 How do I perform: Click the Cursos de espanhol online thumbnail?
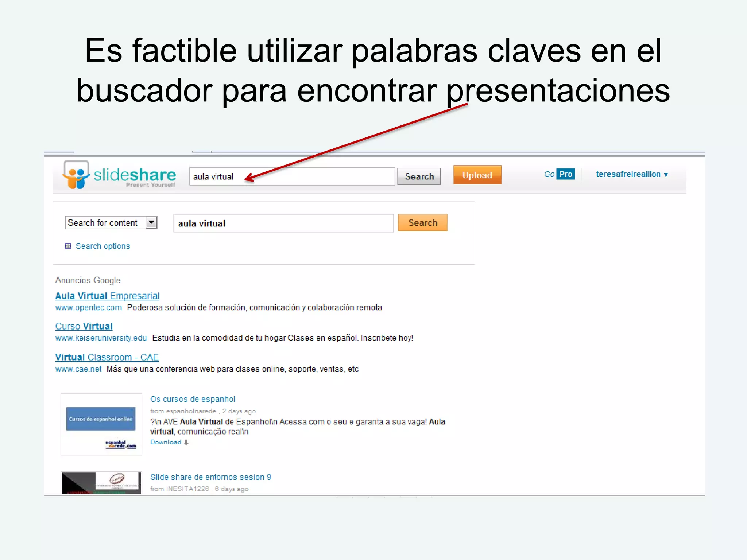point(101,424)
